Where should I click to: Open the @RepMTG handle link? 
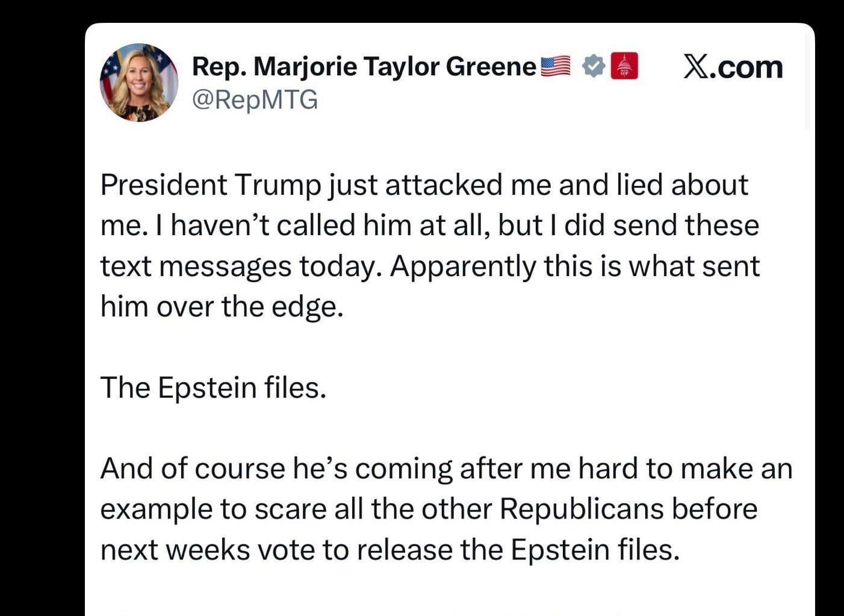pos(255,100)
